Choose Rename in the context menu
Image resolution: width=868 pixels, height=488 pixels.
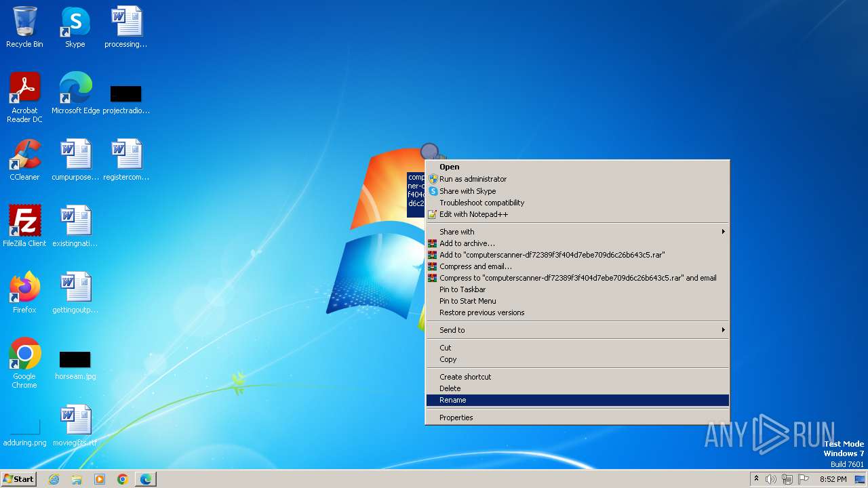(577, 400)
